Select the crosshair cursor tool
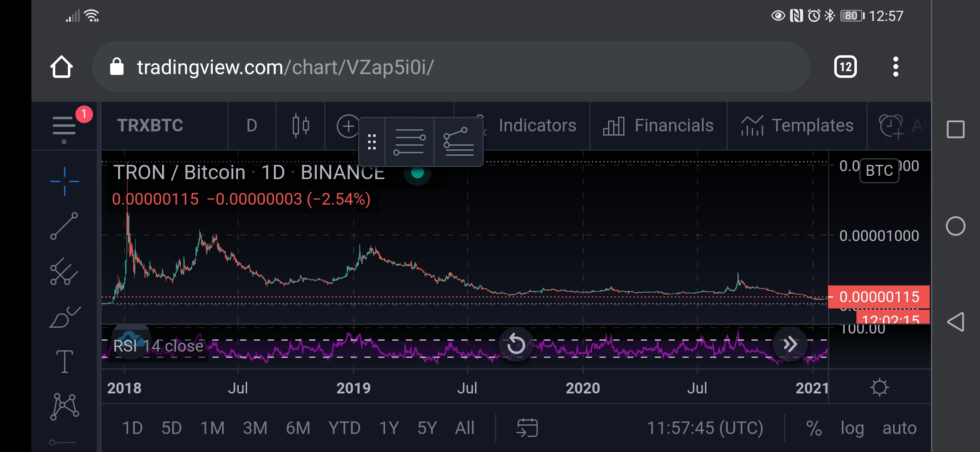Screen dimensions: 980x452 pyautogui.click(x=64, y=181)
